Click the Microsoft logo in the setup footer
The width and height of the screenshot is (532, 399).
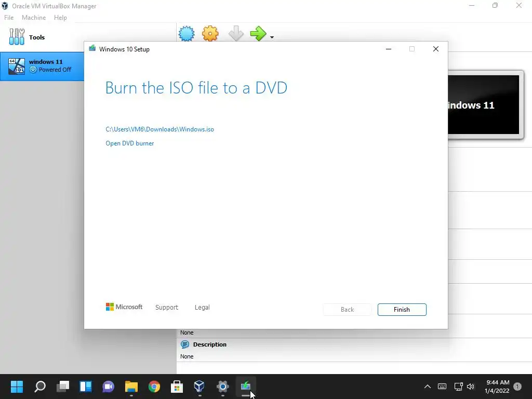pyautogui.click(x=124, y=307)
